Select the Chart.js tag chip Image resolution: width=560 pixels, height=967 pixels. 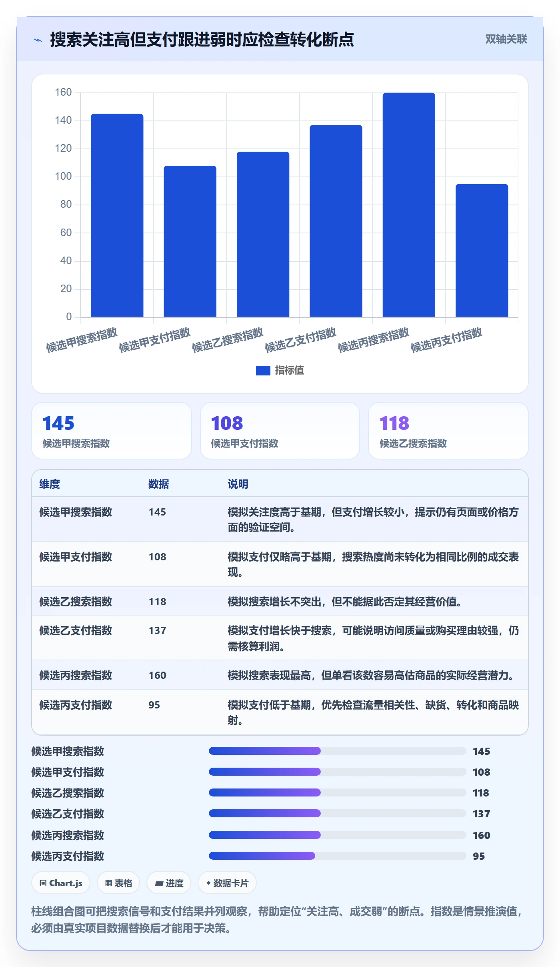click(x=61, y=883)
